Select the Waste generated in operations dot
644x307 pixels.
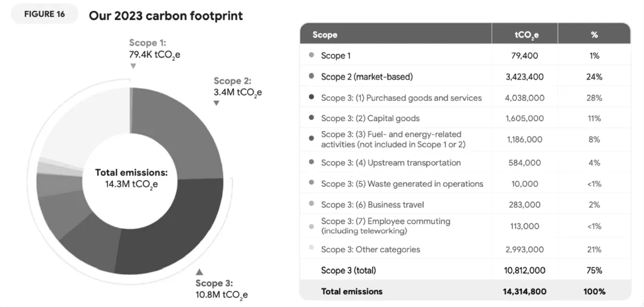pos(312,183)
